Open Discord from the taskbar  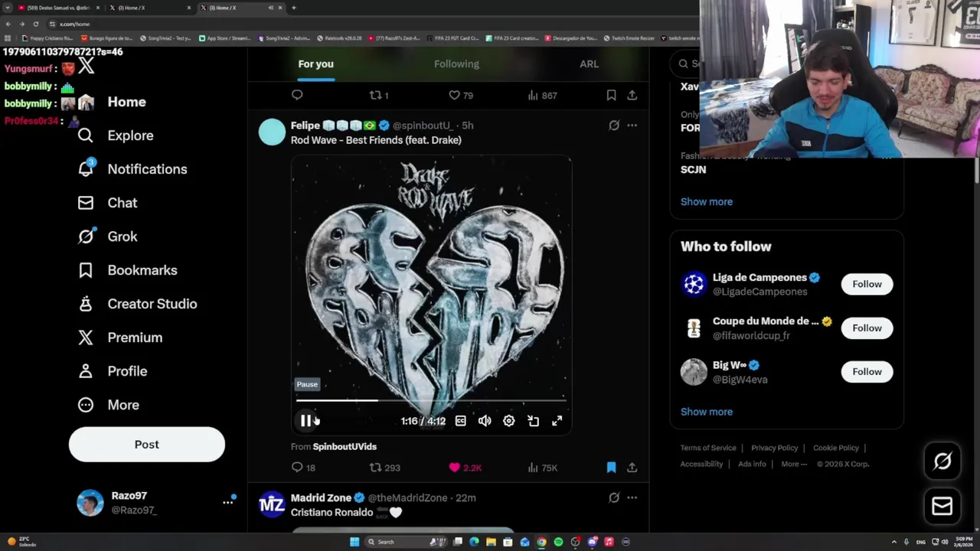[x=592, y=542]
